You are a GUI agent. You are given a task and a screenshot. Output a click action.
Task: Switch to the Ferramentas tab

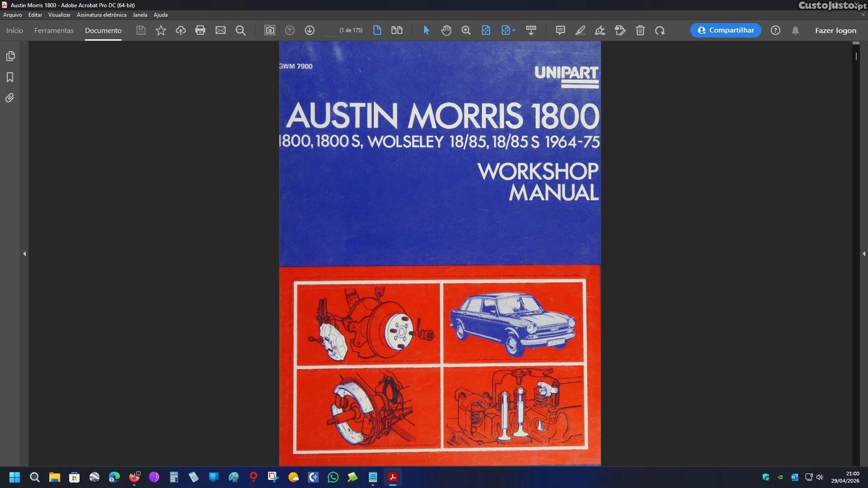(54, 31)
